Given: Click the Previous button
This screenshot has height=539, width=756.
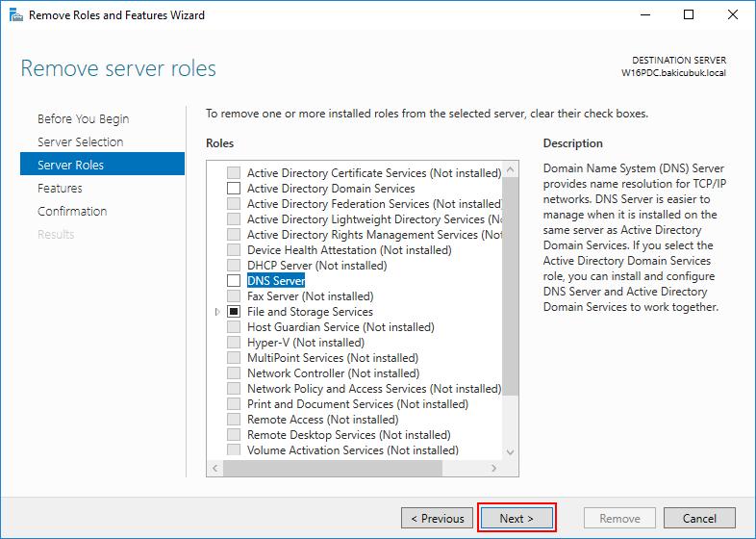Looking at the screenshot, I should pos(437,518).
